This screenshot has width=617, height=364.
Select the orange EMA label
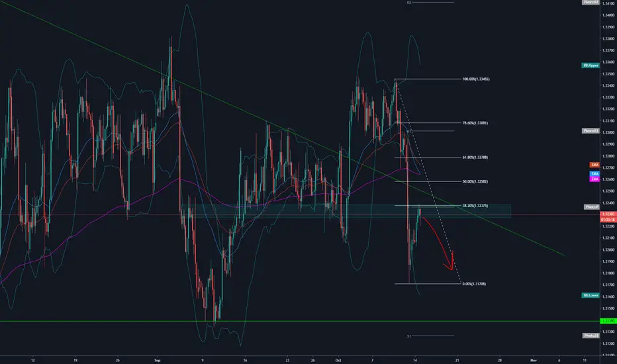pos(594,165)
